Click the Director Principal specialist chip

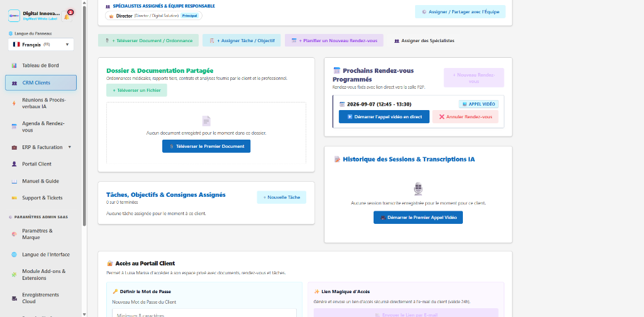pyautogui.click(x=153, y=16)
